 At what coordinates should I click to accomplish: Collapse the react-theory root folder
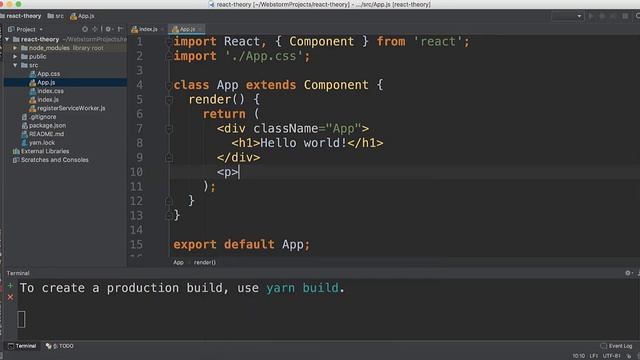tap(7, 39)
